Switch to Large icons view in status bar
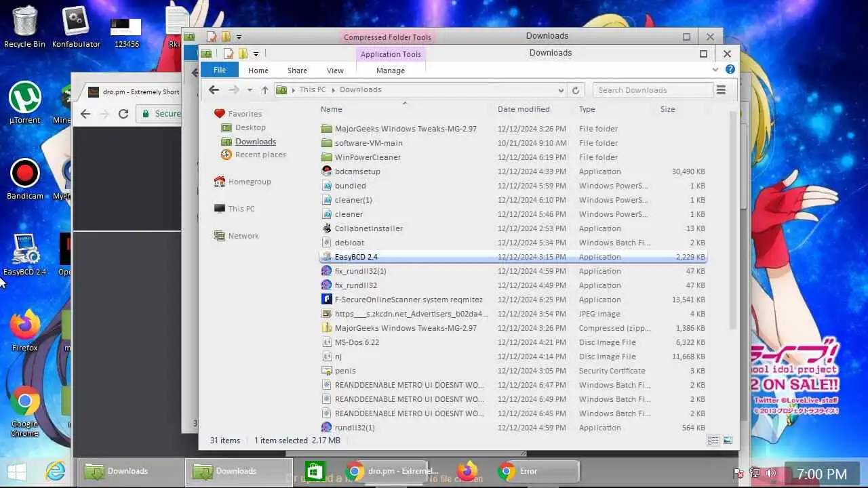868x488 pixels. point(728,441)
